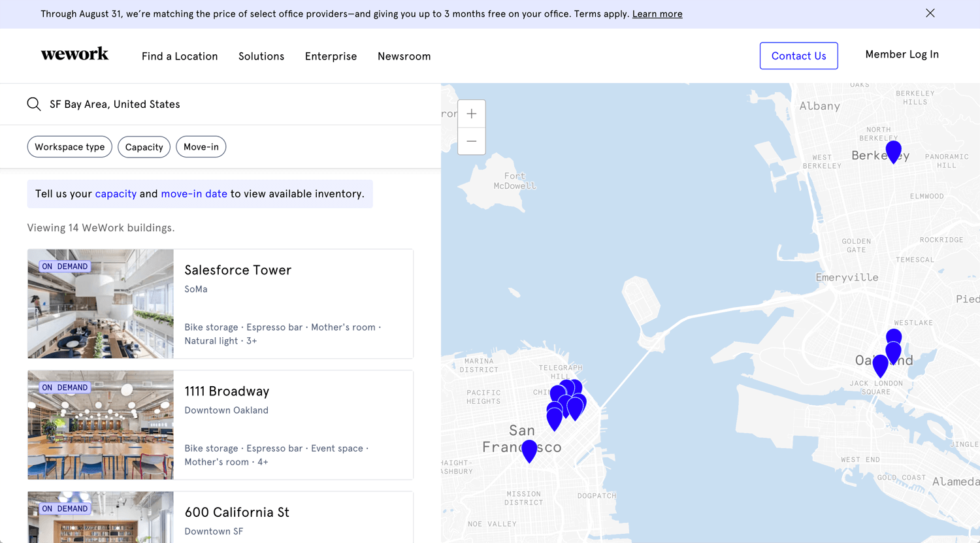Select the Salesforce Tower title
The image size is (980, 543).
238,270
